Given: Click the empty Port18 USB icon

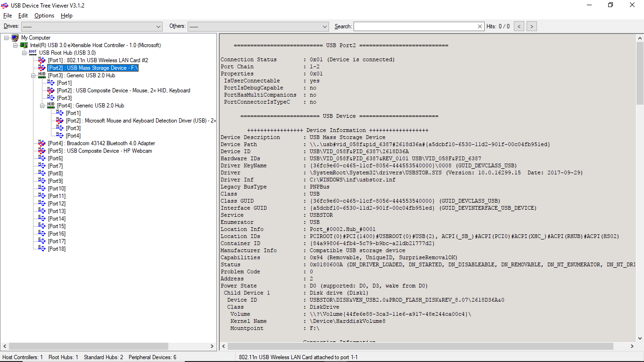Looking at the screenshot, I should coord(42,249).
